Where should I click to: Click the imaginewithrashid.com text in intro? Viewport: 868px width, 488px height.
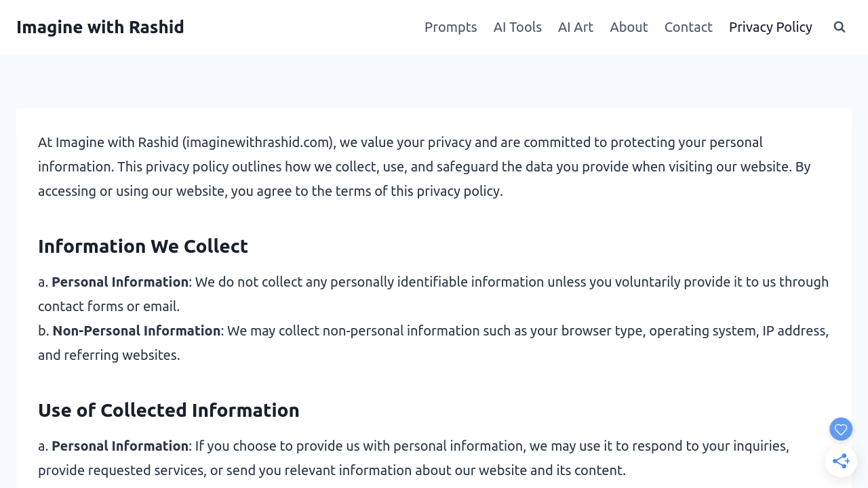[x=258, y=142]
